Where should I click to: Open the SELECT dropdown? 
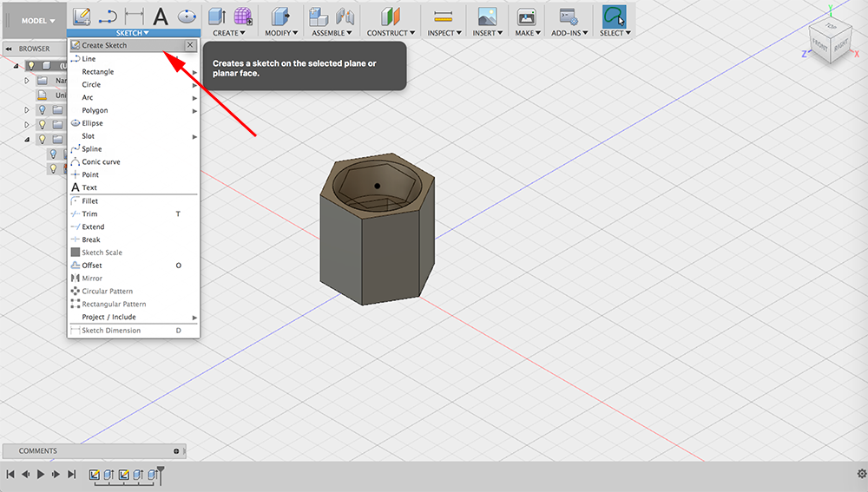coord(615,33)
